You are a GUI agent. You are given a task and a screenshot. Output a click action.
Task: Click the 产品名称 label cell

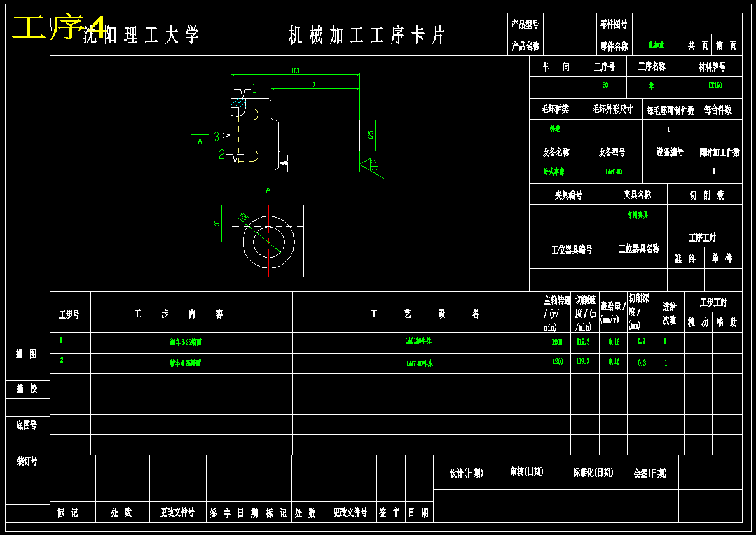tap(525, 46)
